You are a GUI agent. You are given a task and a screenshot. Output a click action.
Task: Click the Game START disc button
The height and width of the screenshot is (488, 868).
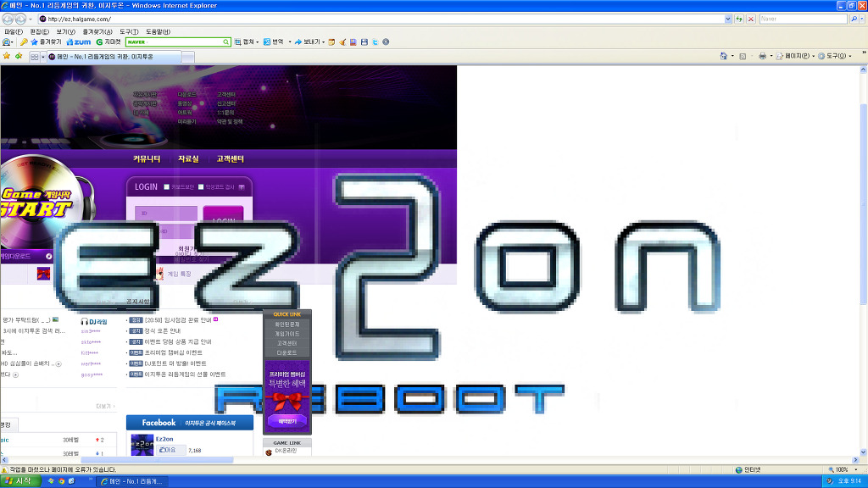(x=38, y=202)
